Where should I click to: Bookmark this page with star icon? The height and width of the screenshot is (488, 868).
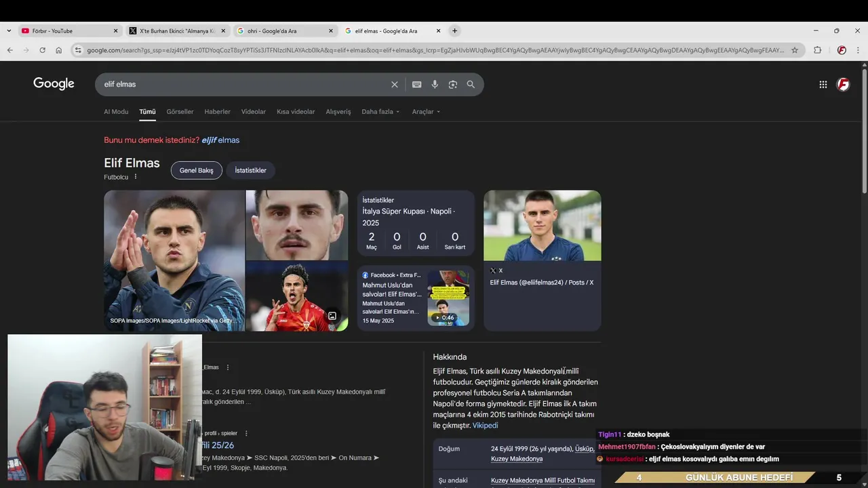795,50
